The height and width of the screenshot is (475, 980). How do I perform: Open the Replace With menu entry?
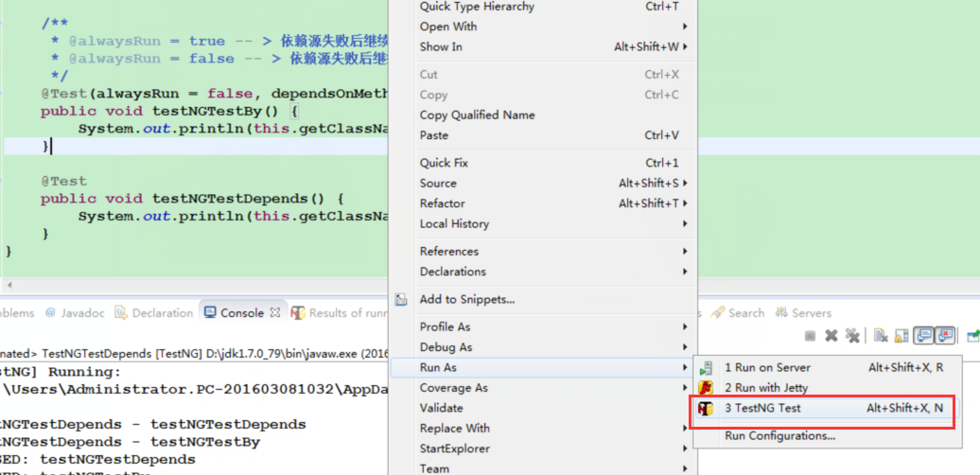tap(542, 428)
